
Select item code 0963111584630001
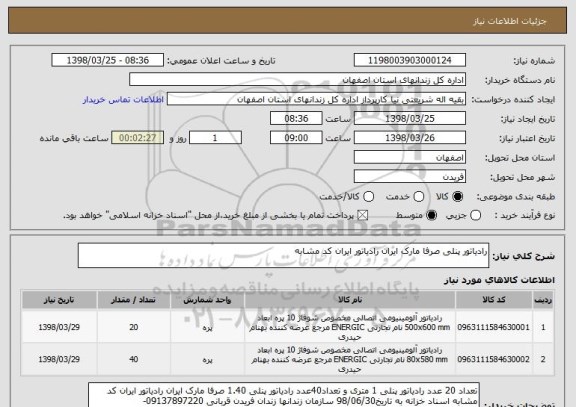point(493,327)
